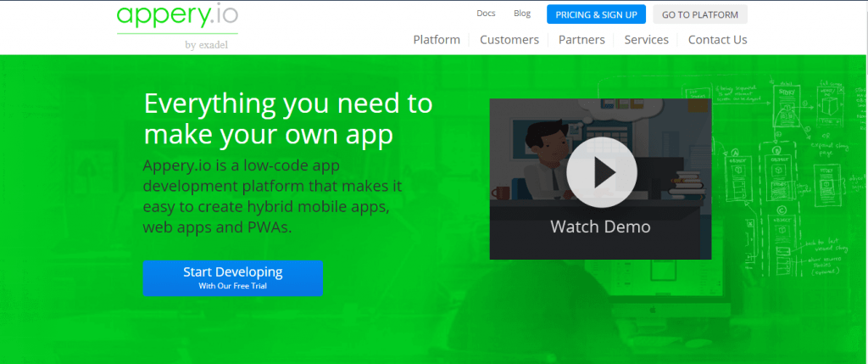Viewport: 868px width, 364px height.
Task: Open the Blog link
Action: point(522,14)
